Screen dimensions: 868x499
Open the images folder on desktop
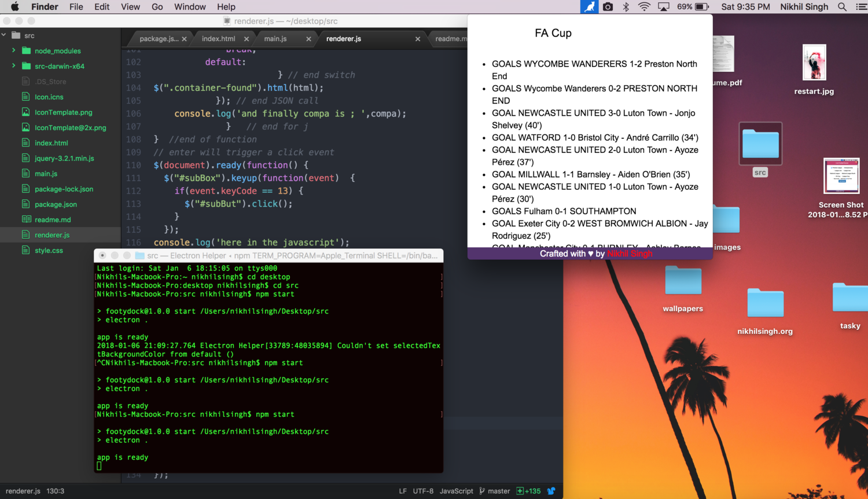coord(726,228)
